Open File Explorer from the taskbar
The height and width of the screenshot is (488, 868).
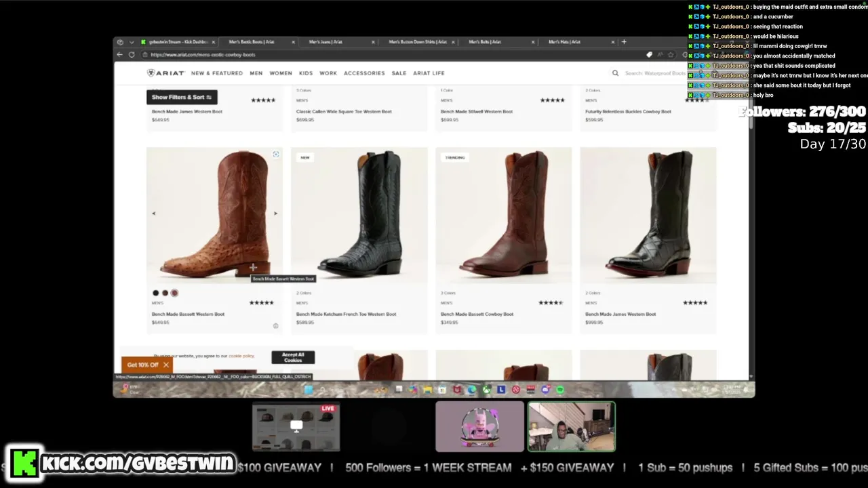(x=427, y=390)
